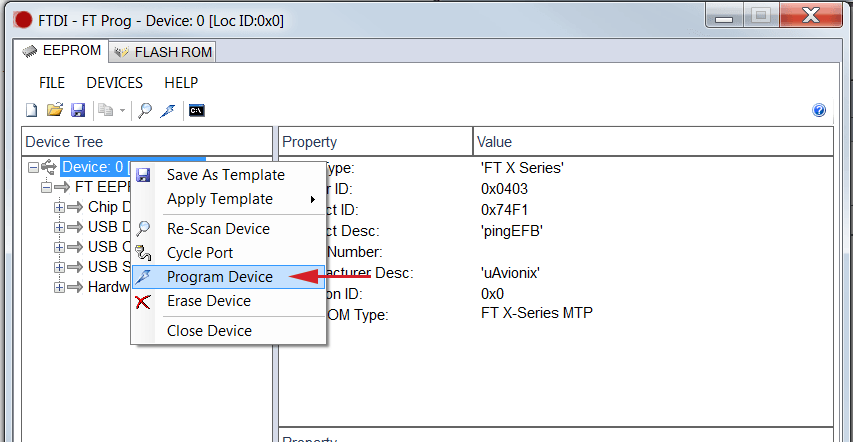
Task: Open the command line console icon
Action: pos(196,110)
